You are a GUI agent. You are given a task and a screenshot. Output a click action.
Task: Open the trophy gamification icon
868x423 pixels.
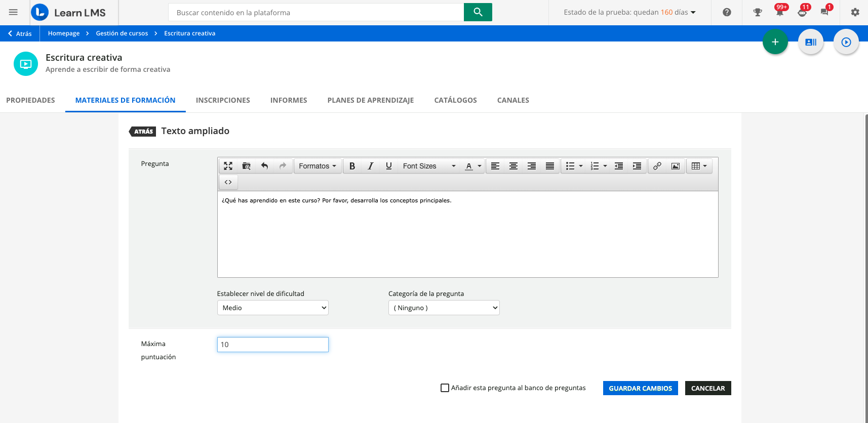758,12
